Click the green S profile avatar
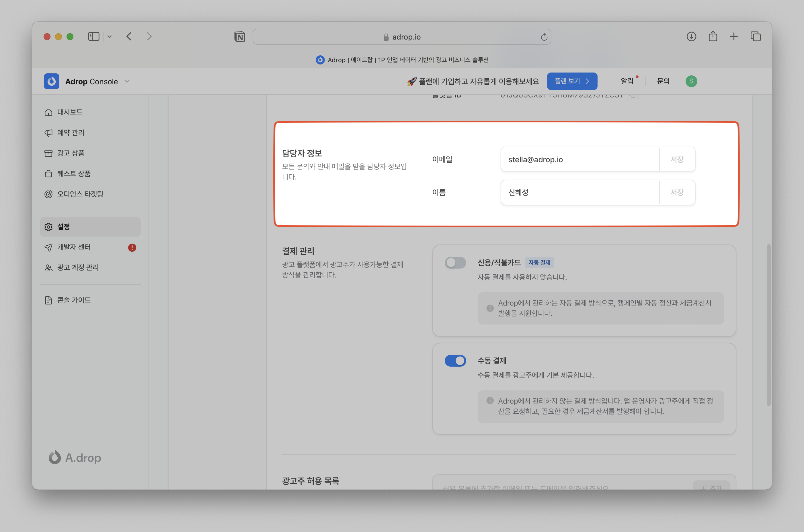The width and height of the screenshot is (804, 532). coord(691,81)
